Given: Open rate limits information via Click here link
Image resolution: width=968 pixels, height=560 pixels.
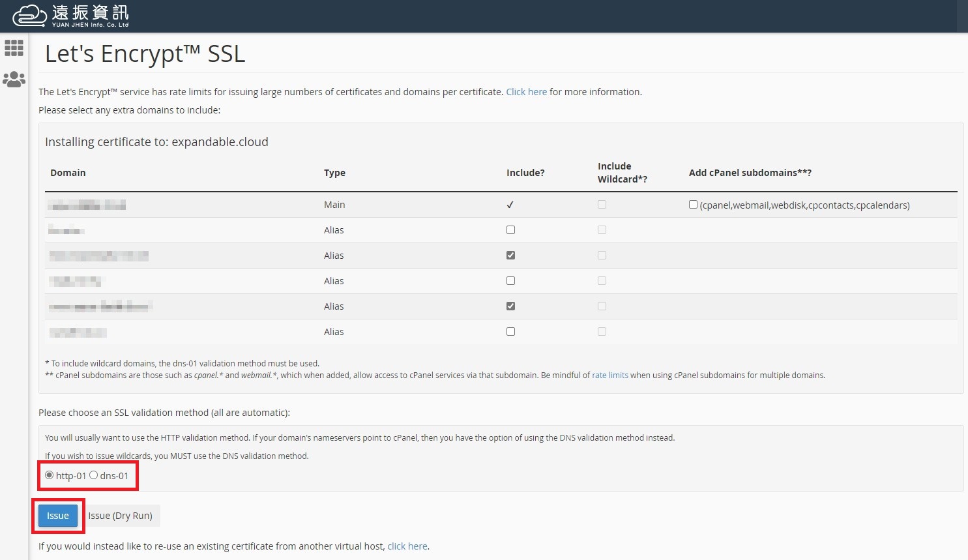Looking at the screenshot, I should click(x=526, y=91).
